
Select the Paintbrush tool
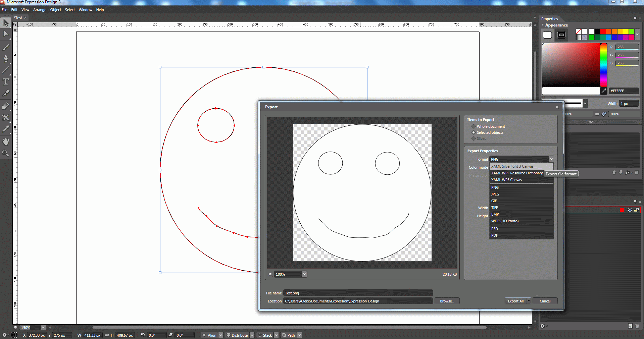[6, 47]
